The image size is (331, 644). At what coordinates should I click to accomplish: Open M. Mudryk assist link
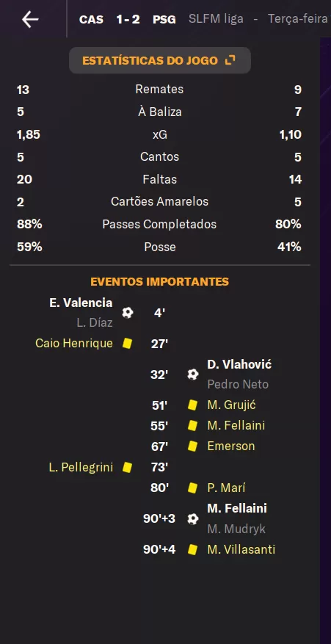coord(236,529)
